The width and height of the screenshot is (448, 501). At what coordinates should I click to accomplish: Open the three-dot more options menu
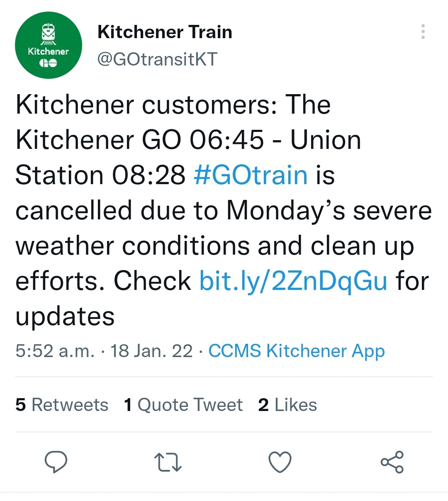point(423,32)
